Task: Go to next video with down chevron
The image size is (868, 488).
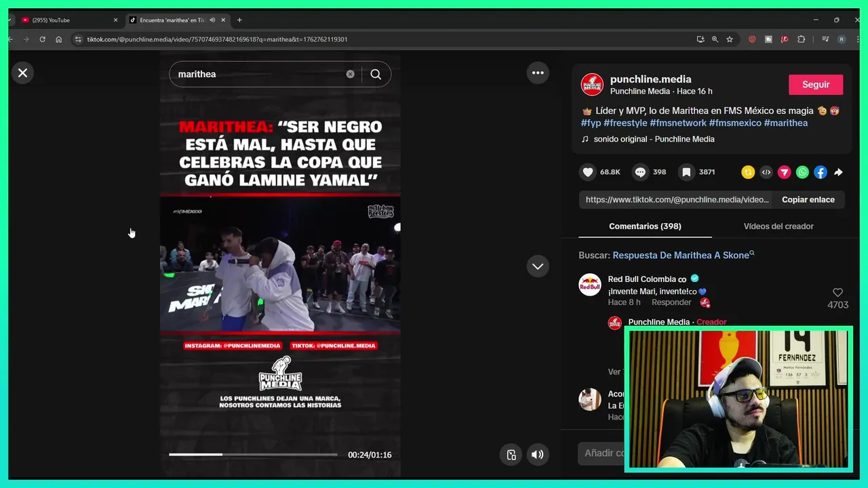Action: [538, 266]
